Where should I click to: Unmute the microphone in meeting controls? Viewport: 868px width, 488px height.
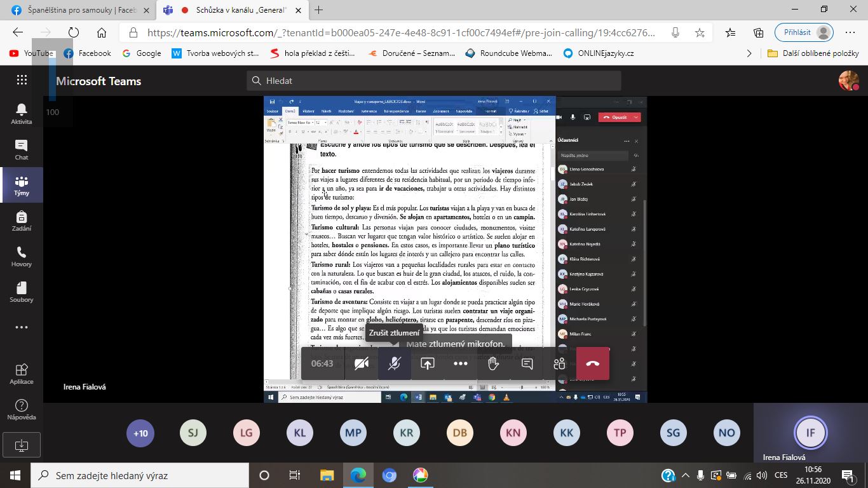[x=395, y=363]
